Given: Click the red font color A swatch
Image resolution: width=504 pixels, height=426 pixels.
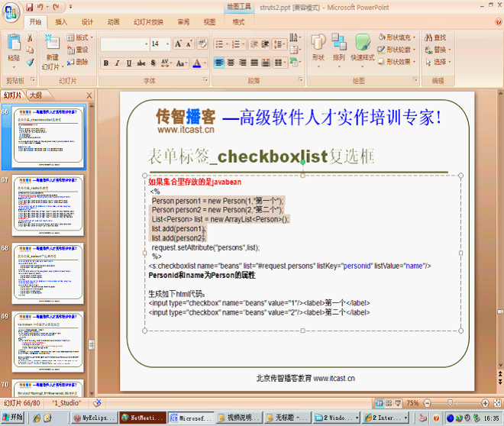Looking at the screenshot, I should (197, 63).
